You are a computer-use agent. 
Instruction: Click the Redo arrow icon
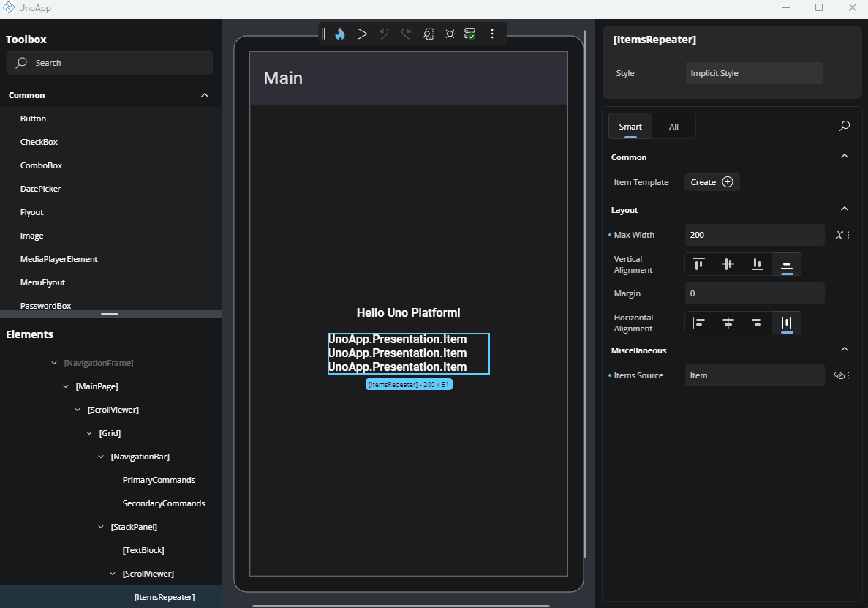click(406, 33)
